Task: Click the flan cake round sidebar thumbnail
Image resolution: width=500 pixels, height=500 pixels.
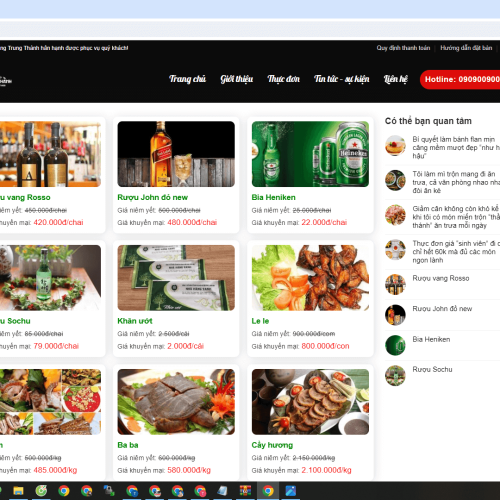Action: [x=395, y=146]
